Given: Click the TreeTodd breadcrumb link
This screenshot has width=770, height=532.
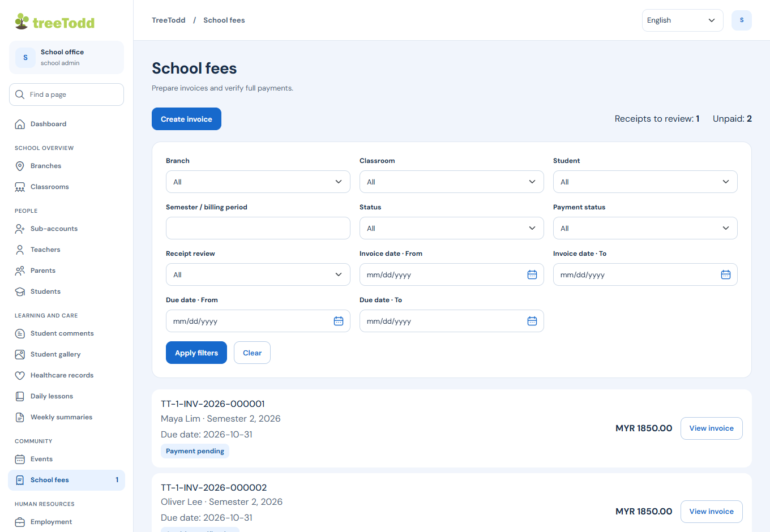Looking at the screenshot, I should 169,20.
